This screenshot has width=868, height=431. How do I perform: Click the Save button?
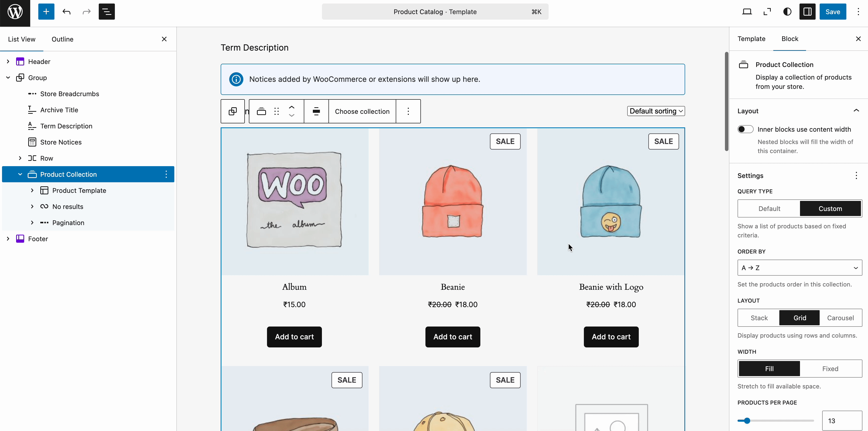[x=833, y=12]
